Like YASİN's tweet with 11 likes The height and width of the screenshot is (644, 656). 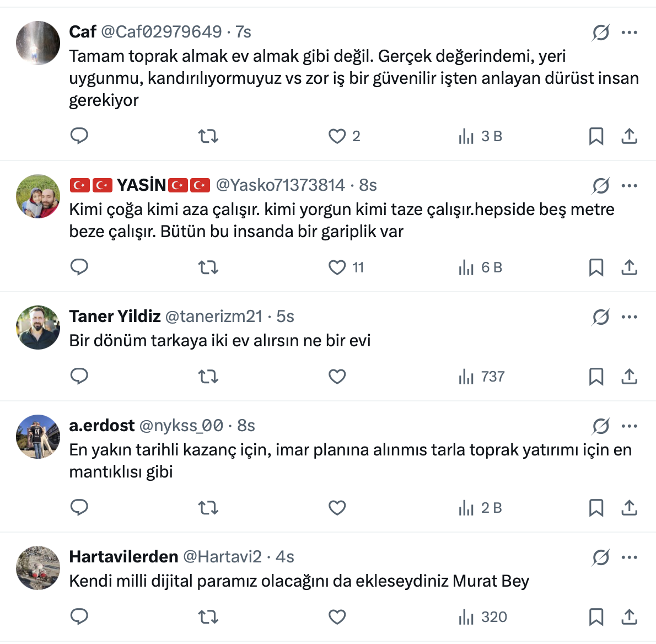click(x=337, y=267)
